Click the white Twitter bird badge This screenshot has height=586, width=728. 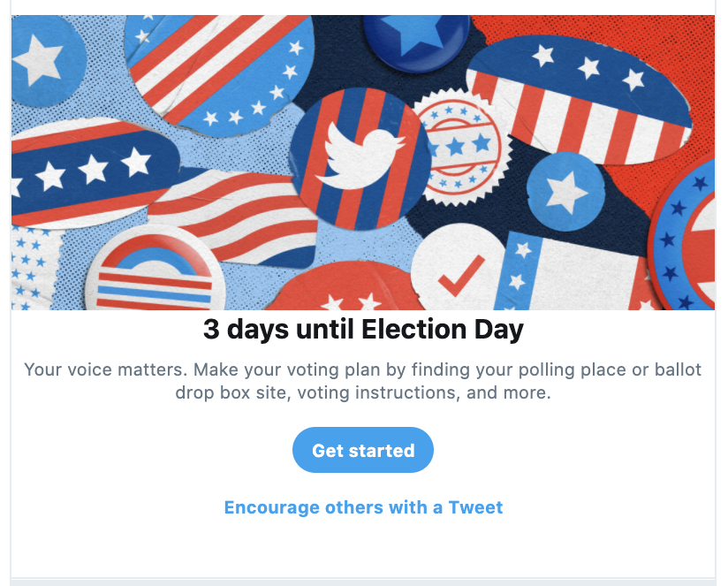[360, 159]
